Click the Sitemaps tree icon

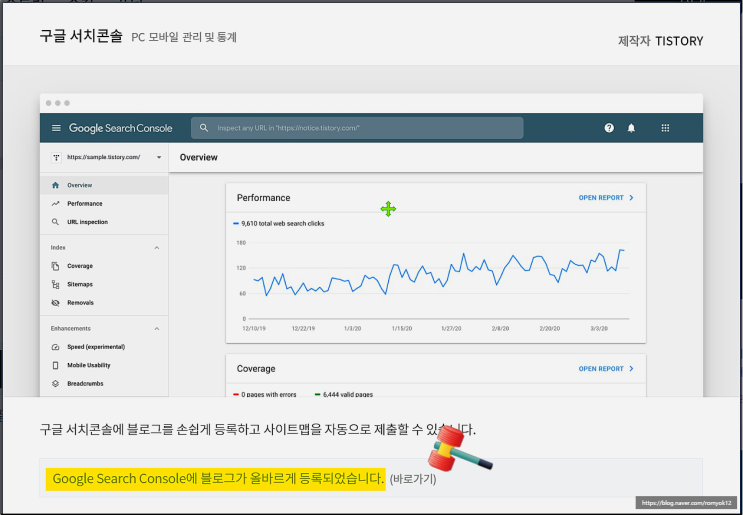pyautogui.click(x=55, y=285)
